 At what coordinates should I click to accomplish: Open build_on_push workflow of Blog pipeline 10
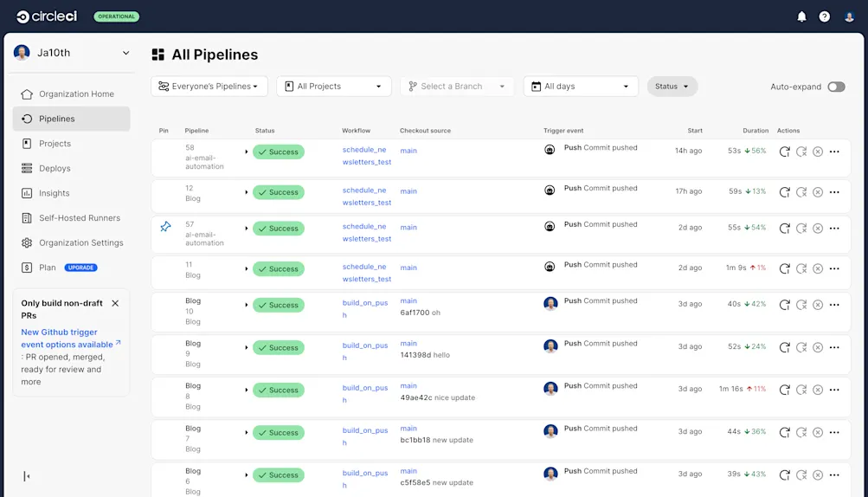(x=365, y=309)
